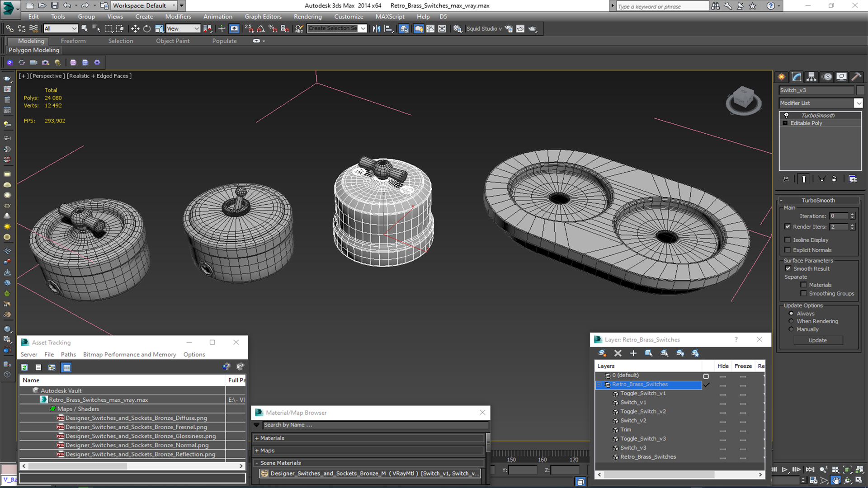
Task: Toggle TurboSmooth modifier lightbulb visibility
Action: tap(786, 115)
